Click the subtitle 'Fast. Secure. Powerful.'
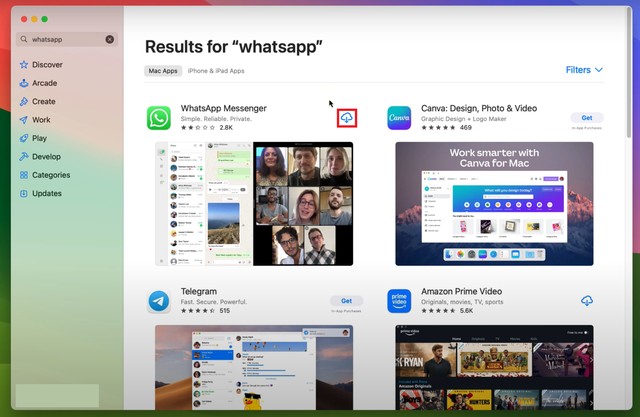Image resolution: width=640 pixels, height=417 pixels. pyautogui.click(x=213, y=302)
